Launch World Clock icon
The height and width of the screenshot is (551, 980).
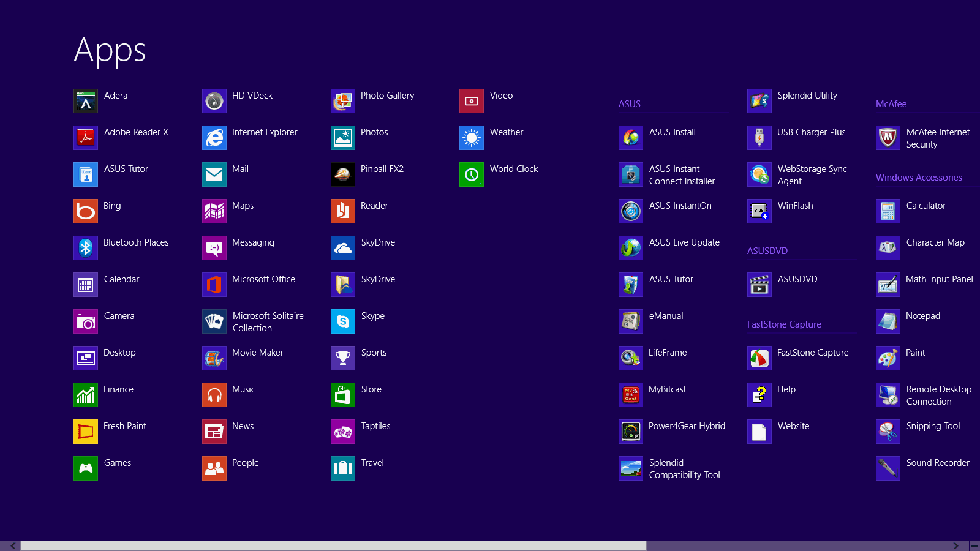click(x=472, y=174)
